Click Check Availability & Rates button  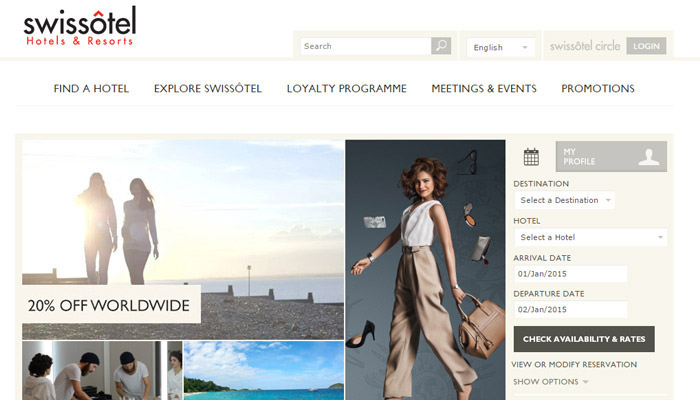pos(584,339)
